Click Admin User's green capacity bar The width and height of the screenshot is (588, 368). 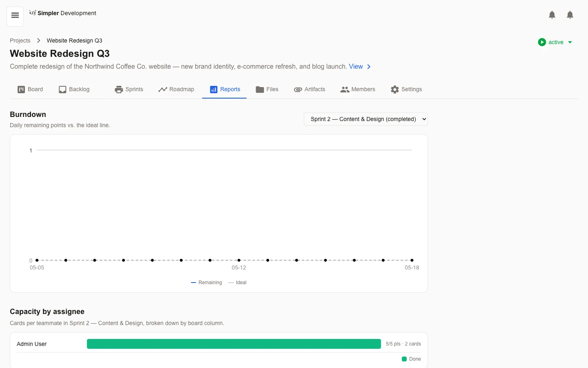234,344
